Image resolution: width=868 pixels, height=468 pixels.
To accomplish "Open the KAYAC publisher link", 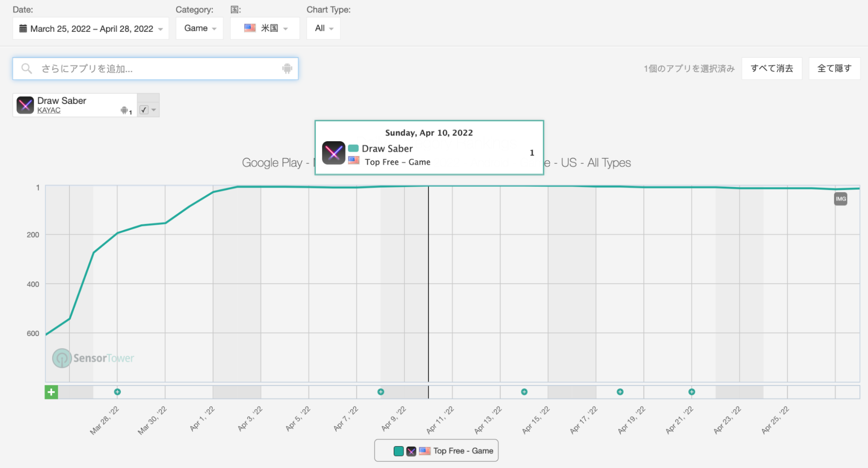I will tap(49, 110).
